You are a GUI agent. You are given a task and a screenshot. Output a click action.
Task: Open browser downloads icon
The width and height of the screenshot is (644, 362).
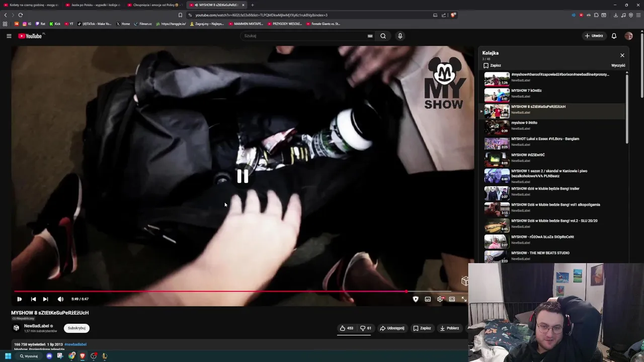[615, 15]
